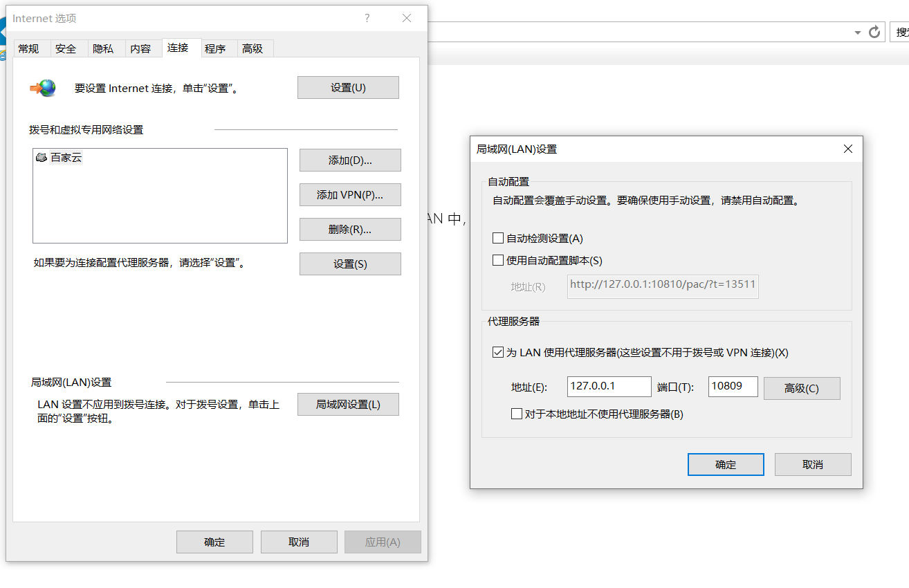Click the help question mark in Internet 选项
The height and width of the screenshot is (588, 909).
click(367, 18)
